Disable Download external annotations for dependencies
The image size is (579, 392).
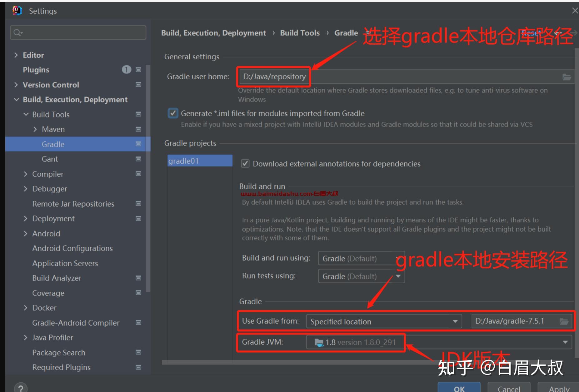(245, 163)
